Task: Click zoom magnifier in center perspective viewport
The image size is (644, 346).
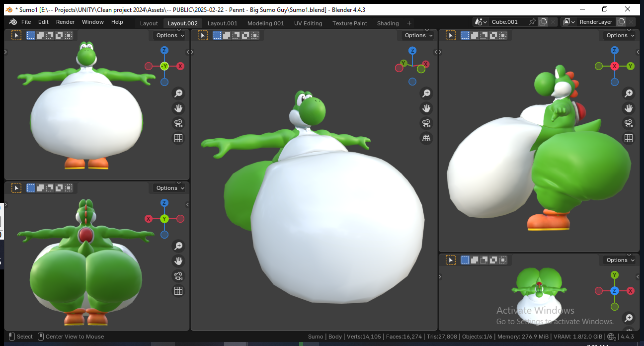Action: [x=426, y=93]
